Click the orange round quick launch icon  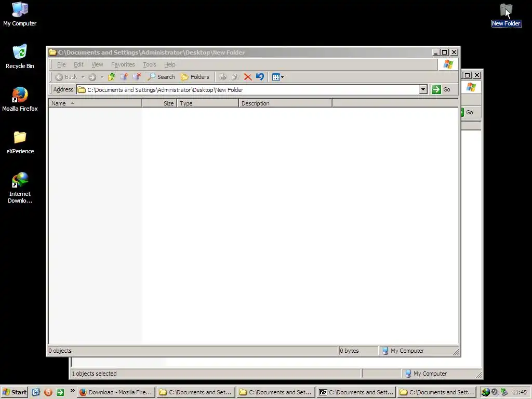coord(48,392)
